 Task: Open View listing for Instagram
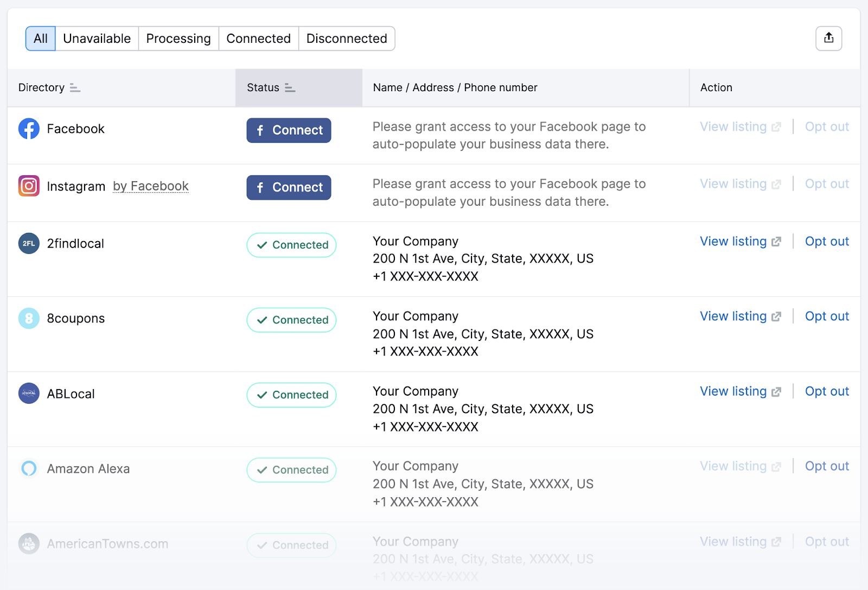tap(741, 184)
